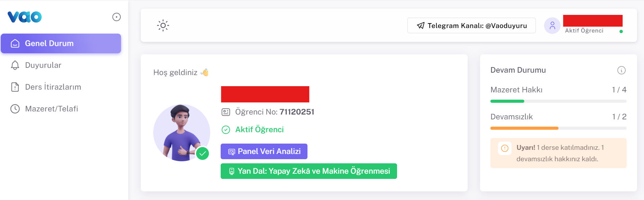644x200 pixels.
Task: Click the student avatar image
Action: point(182,133)
